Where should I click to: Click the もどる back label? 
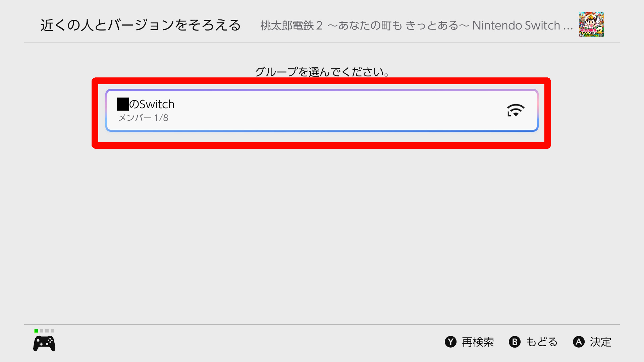click(541, 342)
